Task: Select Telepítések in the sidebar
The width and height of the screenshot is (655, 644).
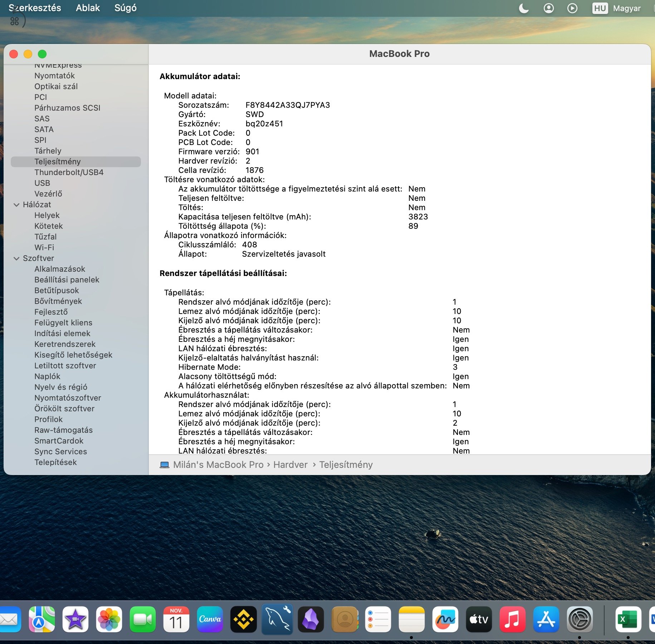Action: [55, 463]
